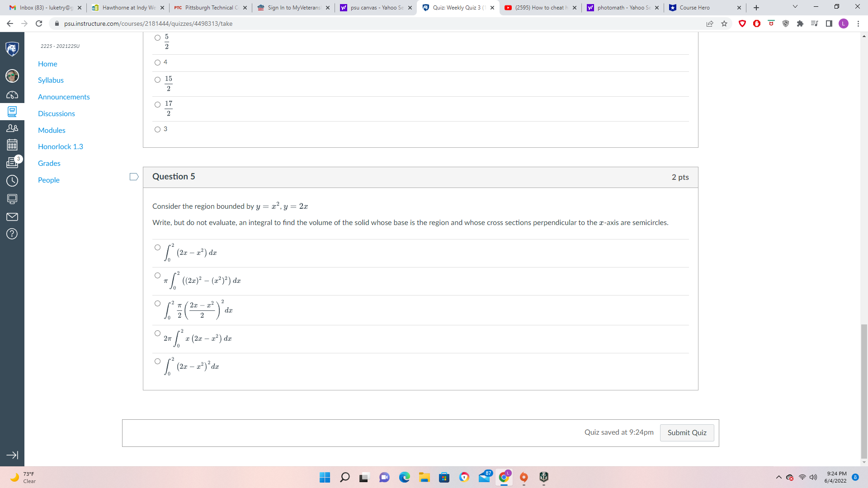Screen dimensions: 868x488
Task: Open the Chrome tab search chevron
Action: click(x=794, y=7)
